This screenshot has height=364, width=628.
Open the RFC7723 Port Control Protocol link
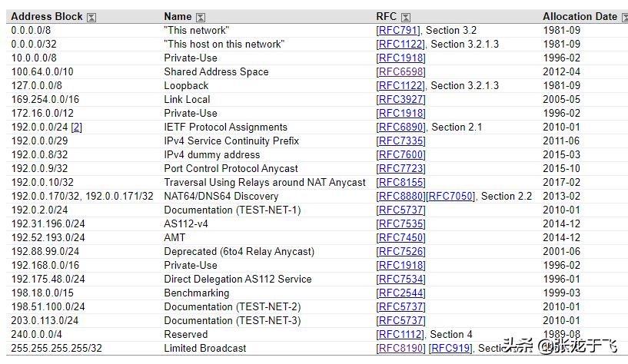[x=400, y=169]
